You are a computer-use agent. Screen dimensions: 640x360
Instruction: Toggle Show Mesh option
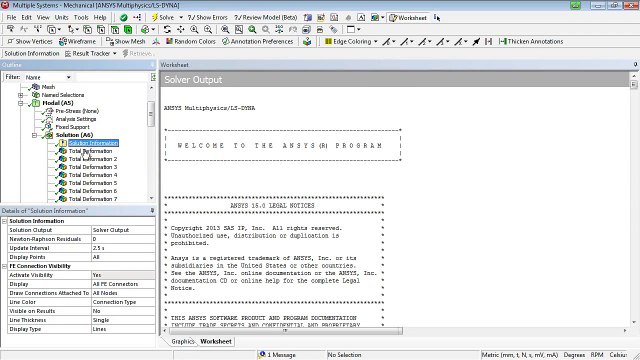click(x=125, y=41)
